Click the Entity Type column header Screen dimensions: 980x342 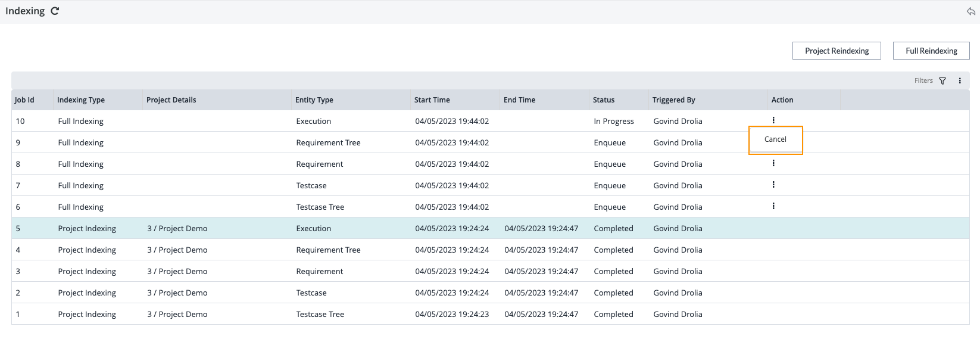click(x=314, y=100)
